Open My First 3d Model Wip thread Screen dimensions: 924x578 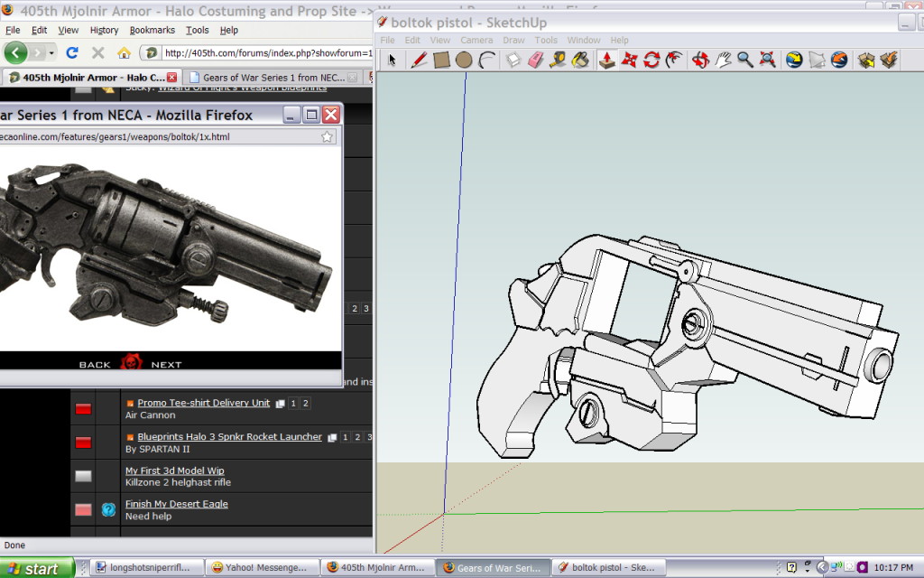(x=174, y=471)
